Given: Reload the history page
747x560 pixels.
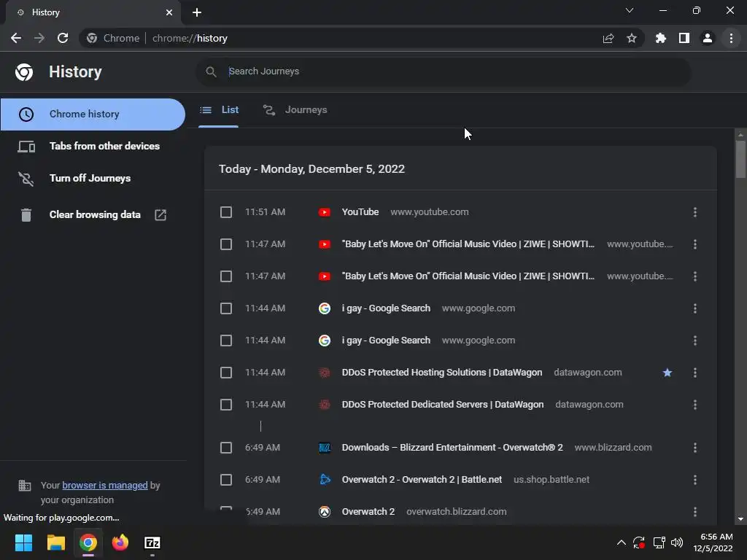Looking at the screenshot, I should (x=63, y=38).
